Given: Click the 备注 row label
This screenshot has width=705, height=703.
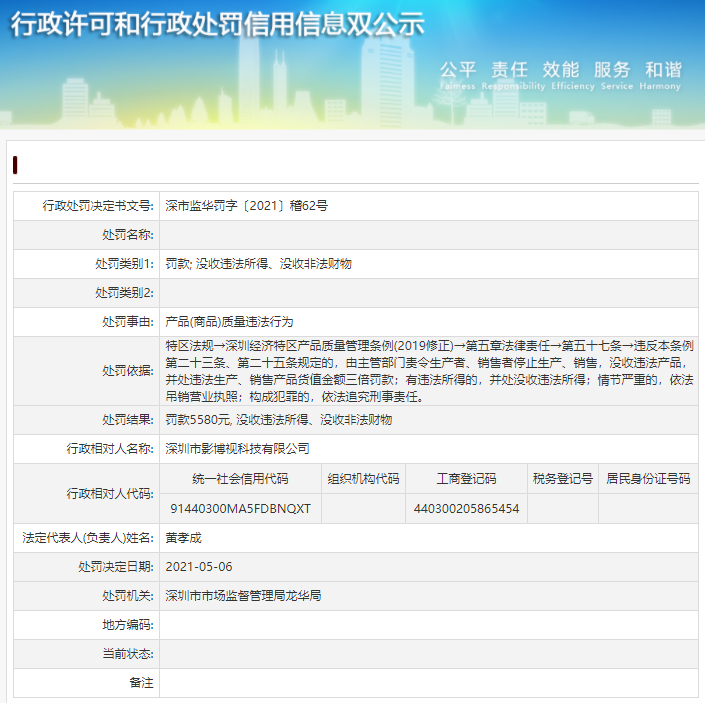Looking at the screenshot, I should coord(141,682).
